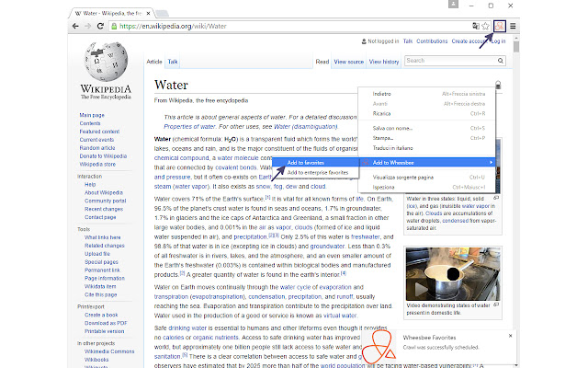Collapse the Tools sidebar section
Screen dimensions: 588x368
pyautogui.click(x=84, y=228)
